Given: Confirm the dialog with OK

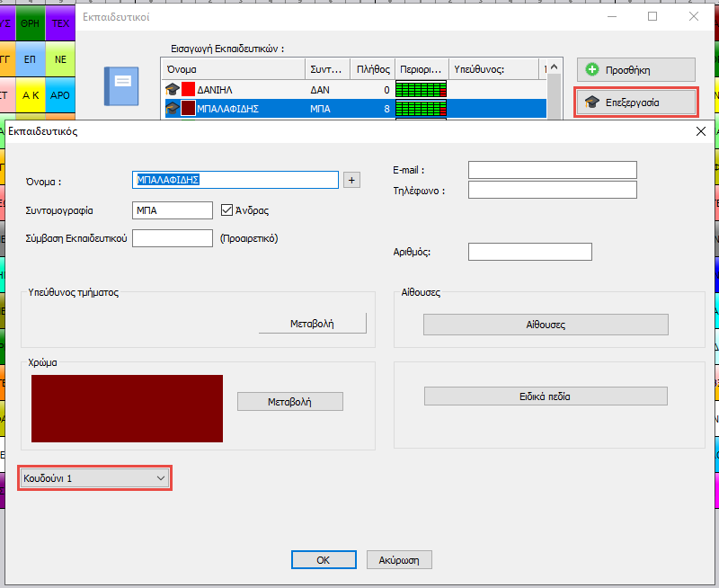Looking at the screenshot, I should (324, 559).
